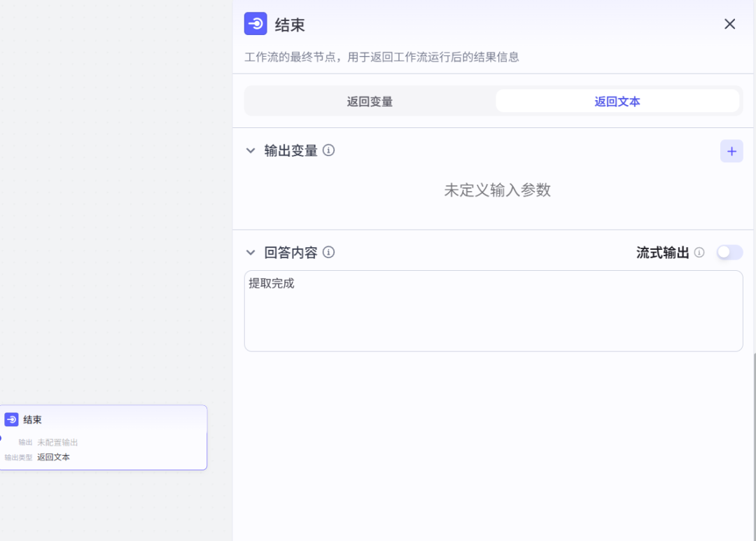Focus the 提取完成 answer text box
The width and height of the screenshot is (756, 541).
point(493,311)
